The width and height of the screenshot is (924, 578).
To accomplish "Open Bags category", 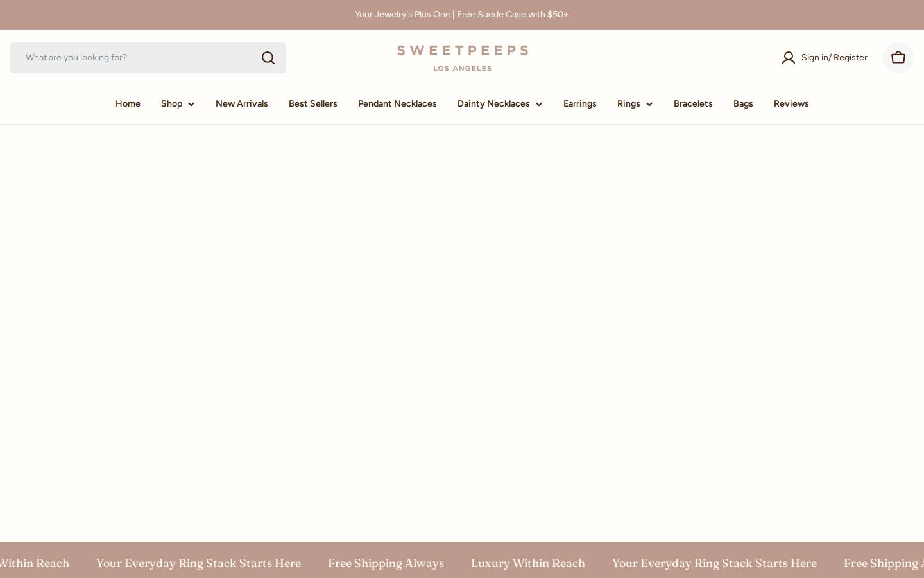I will (743, 104).
